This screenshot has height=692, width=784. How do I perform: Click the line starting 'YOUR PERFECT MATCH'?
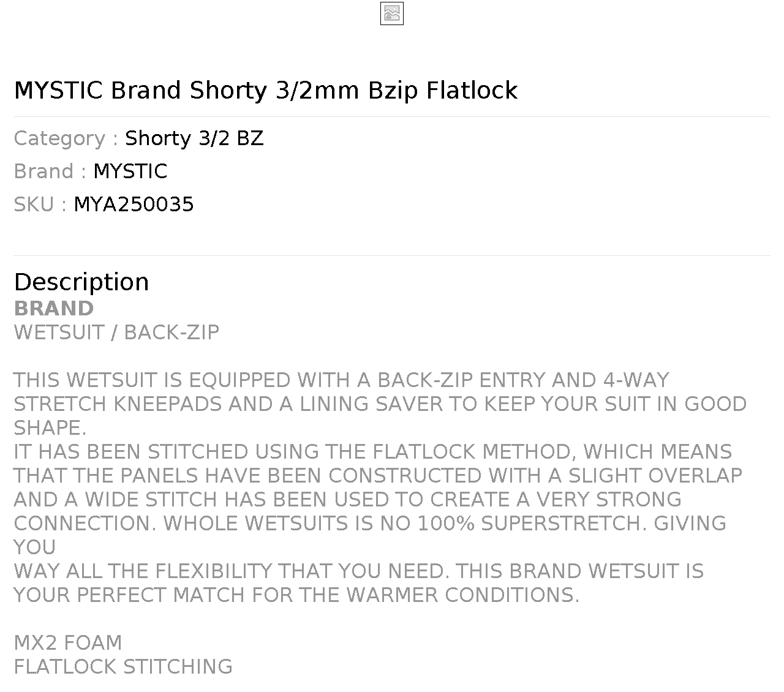tap(296, 595)
